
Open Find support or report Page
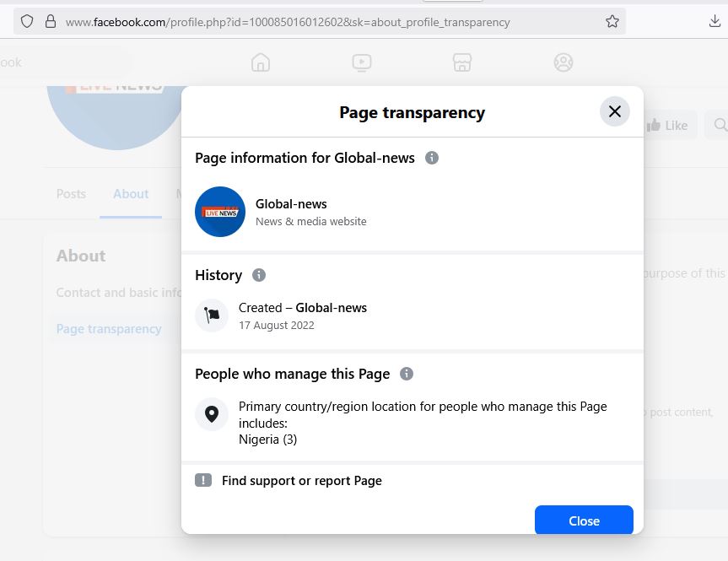(302, 480)
